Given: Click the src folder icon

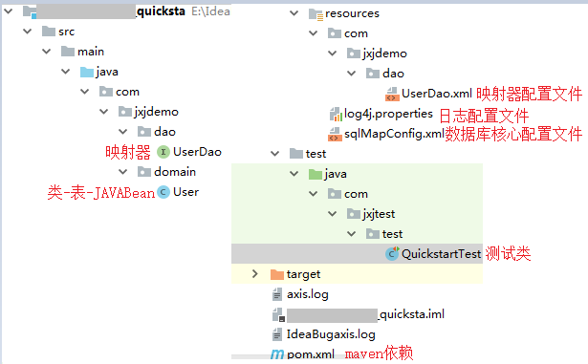Looking at the screenshot, I should pos(49,32).
